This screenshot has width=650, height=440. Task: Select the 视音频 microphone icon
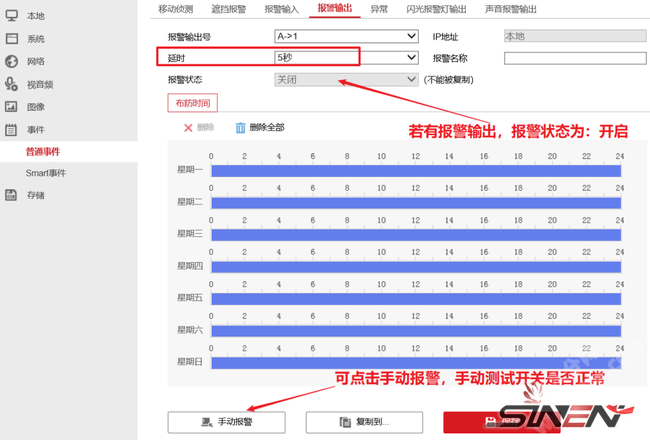point(11,84)
